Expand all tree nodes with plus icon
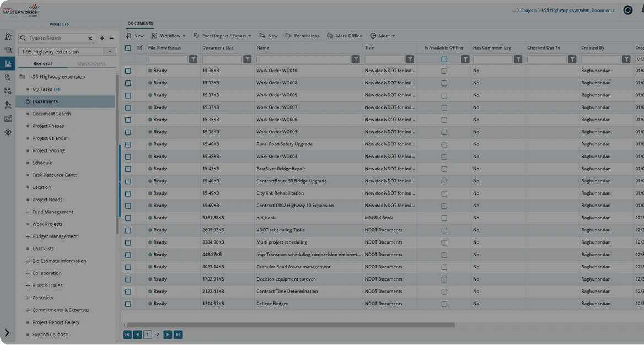This screenshot has width=644, height=345. [102, 38]
